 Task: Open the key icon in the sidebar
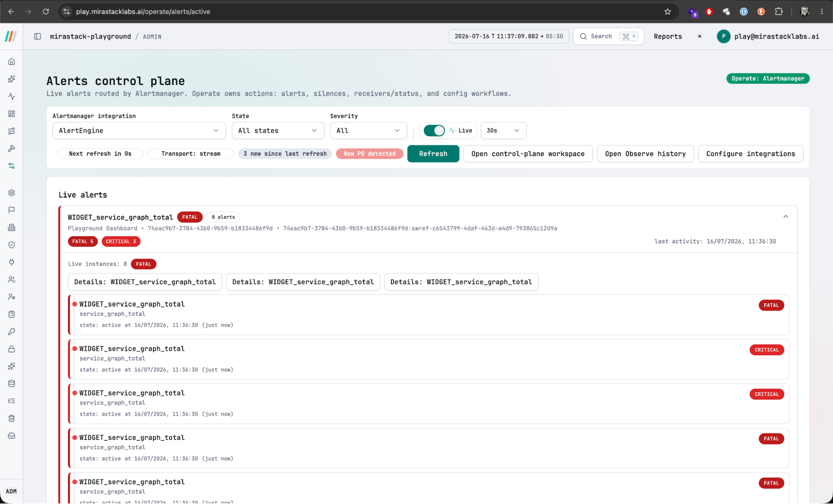pos(12,332)
